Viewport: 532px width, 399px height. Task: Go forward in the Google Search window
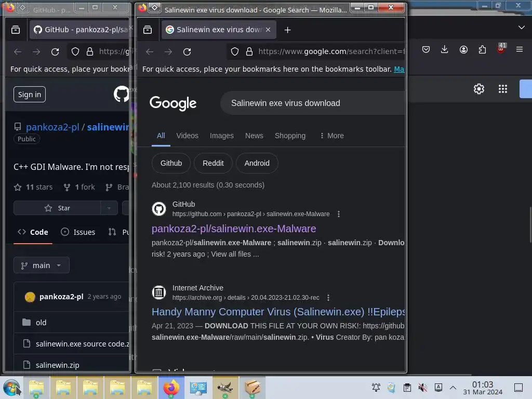point(168,51)
